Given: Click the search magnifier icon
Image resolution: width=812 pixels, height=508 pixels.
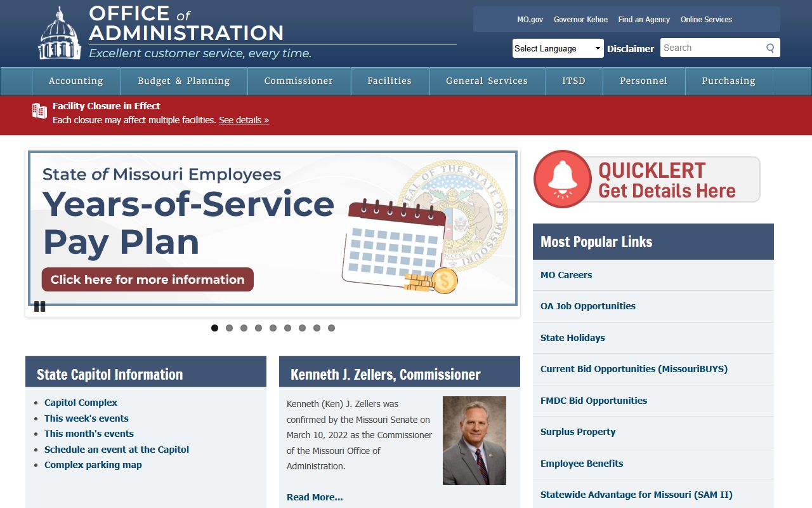Looking at the screenshot, I should [770, 48].
